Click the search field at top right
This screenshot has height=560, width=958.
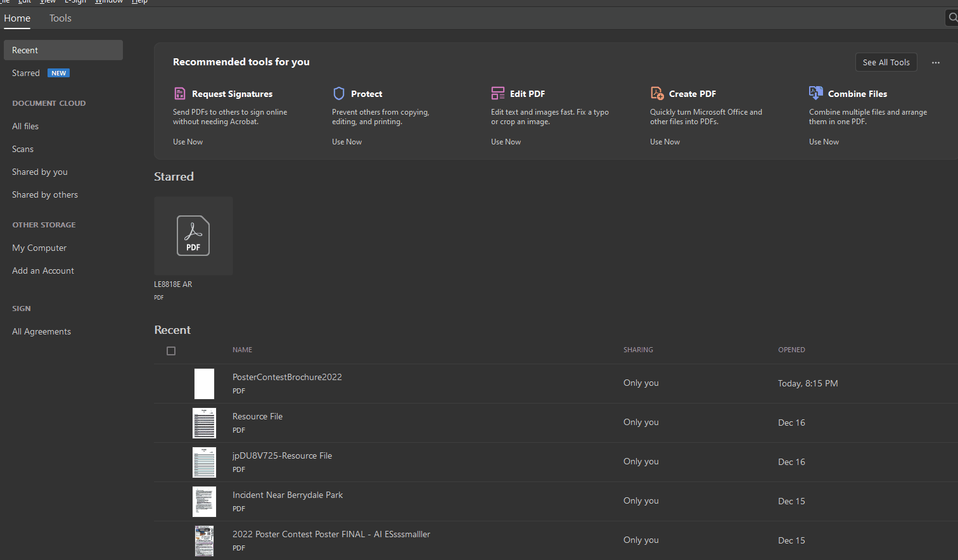tap(952, 17)
